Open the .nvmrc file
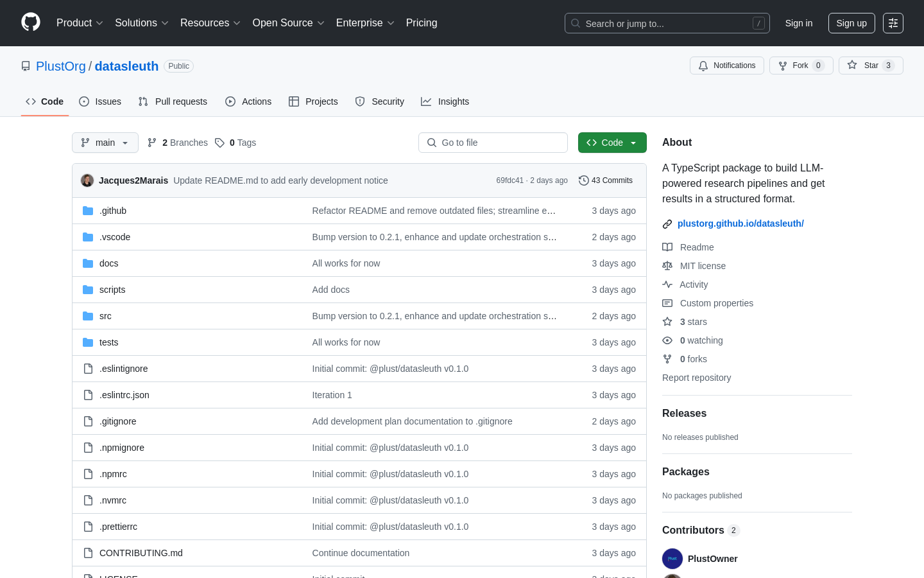924x578 pixels. coord(113,500)
